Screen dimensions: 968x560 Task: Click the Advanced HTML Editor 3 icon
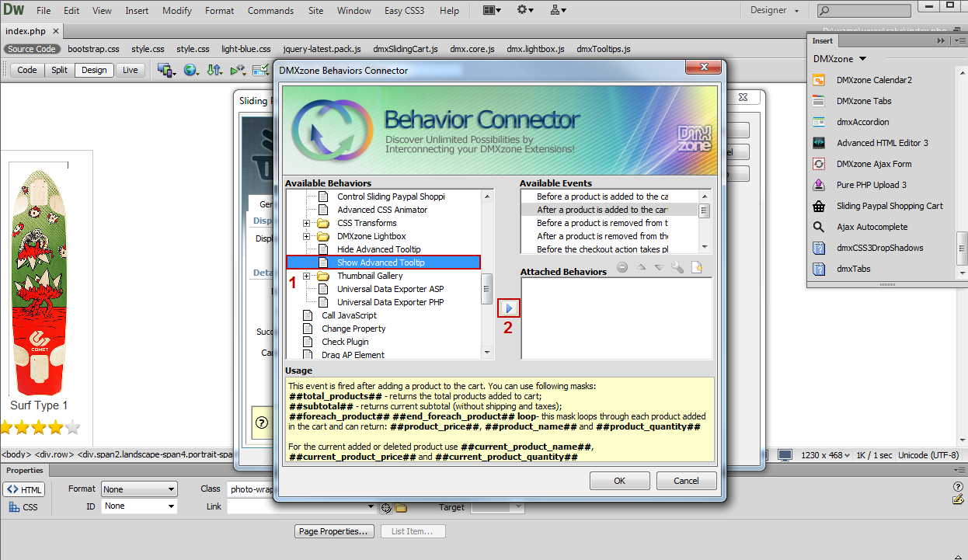(818, 143)
